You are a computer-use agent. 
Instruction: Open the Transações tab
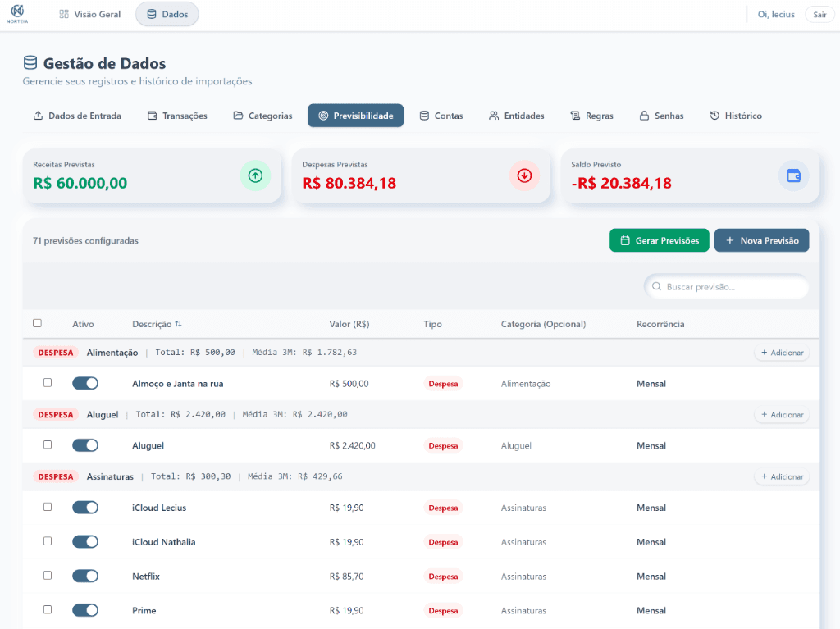coord(177,116)
